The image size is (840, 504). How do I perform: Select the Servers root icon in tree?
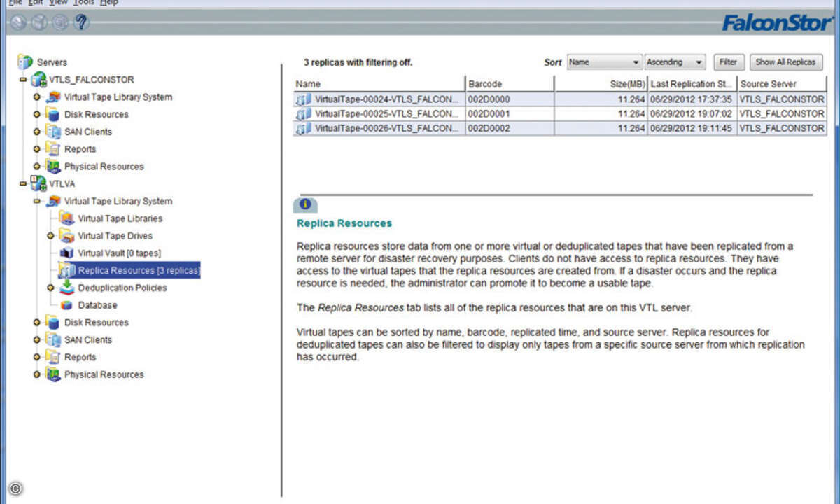click(25, 62)
